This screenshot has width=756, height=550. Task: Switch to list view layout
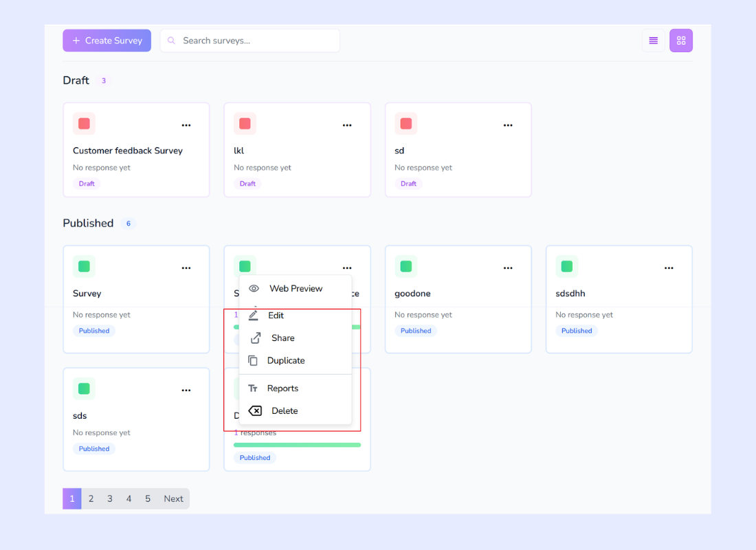point(653,41)
